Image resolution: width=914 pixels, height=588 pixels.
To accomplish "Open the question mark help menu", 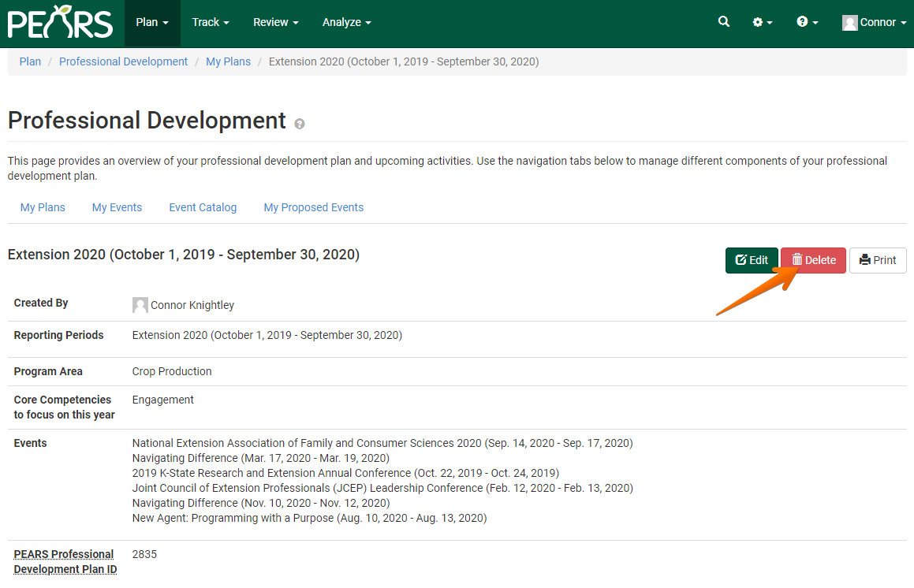I will (x=803, y=21).
